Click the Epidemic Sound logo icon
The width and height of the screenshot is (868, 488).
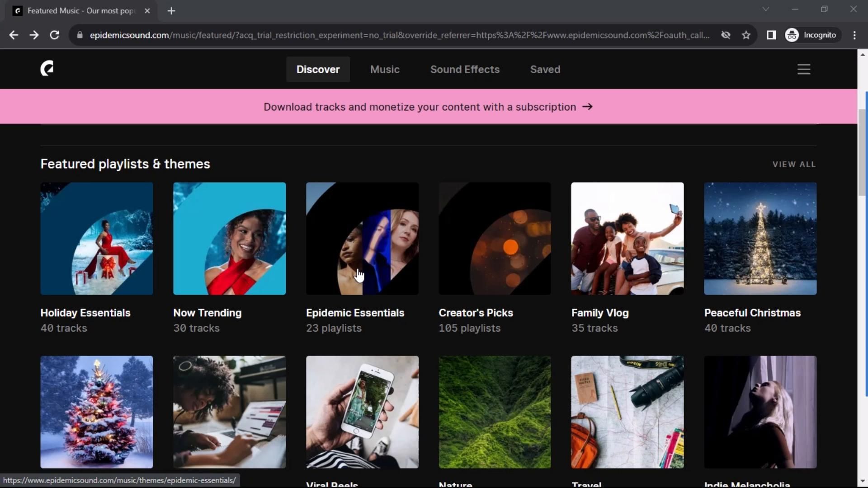(47, 69)
